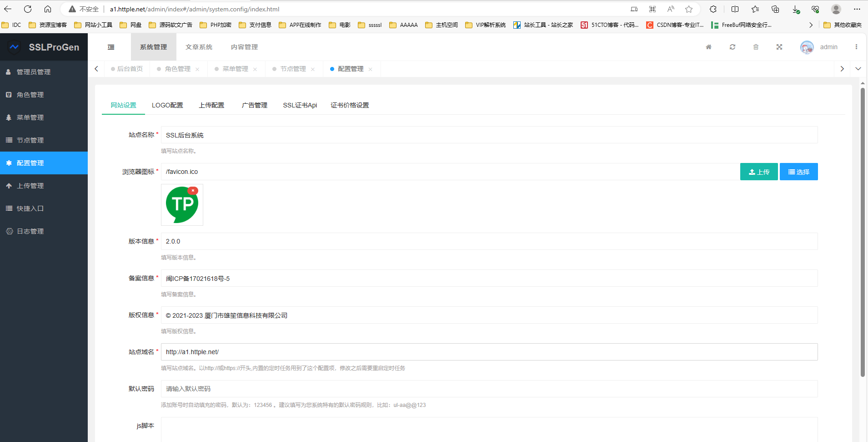Click the refresh icon in header

click(x=732, y=47)
